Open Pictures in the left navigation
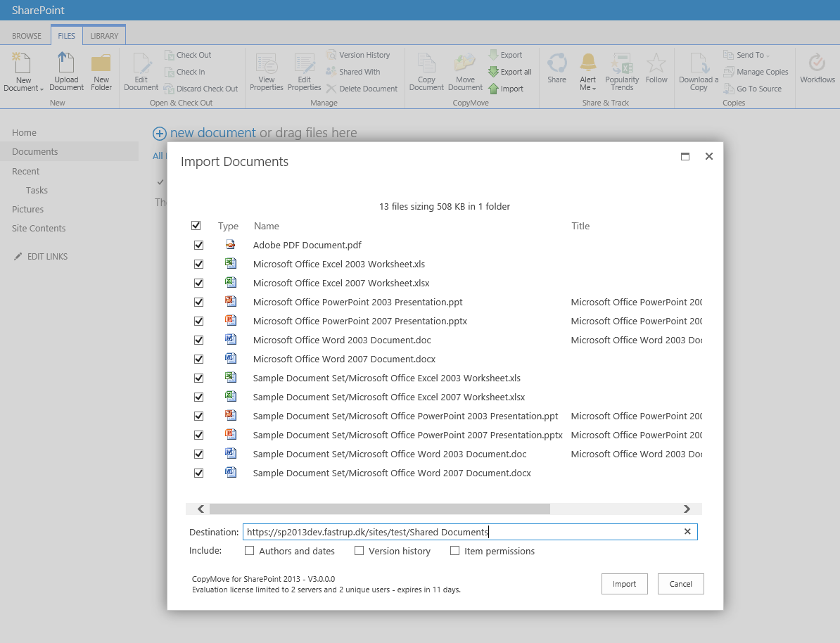Image resolution: width=840 pixels, height=643 pixels. point(28,209)
